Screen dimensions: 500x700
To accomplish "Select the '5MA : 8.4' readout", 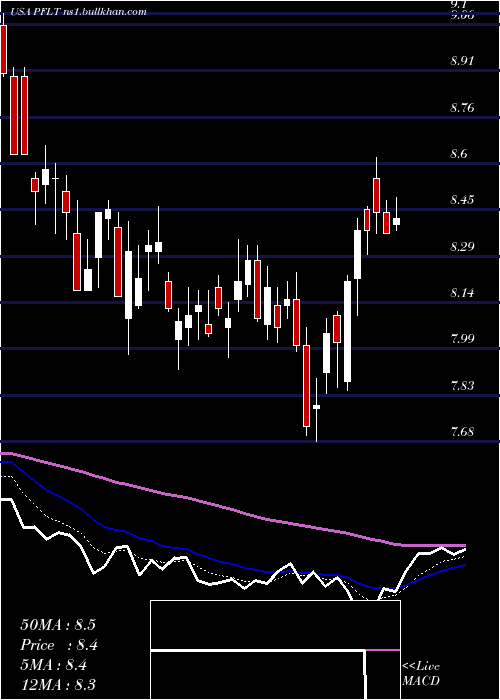I will coord(54,665).
